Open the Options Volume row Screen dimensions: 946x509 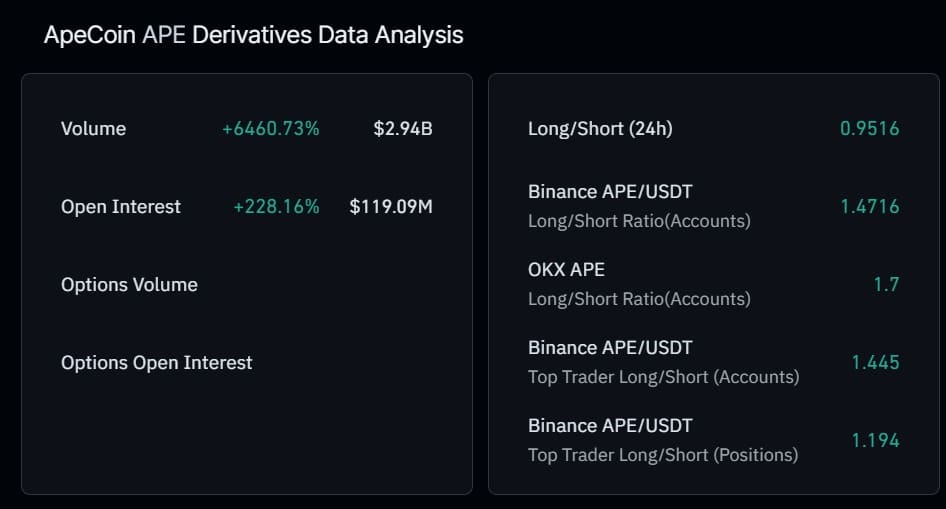[129, 285]
